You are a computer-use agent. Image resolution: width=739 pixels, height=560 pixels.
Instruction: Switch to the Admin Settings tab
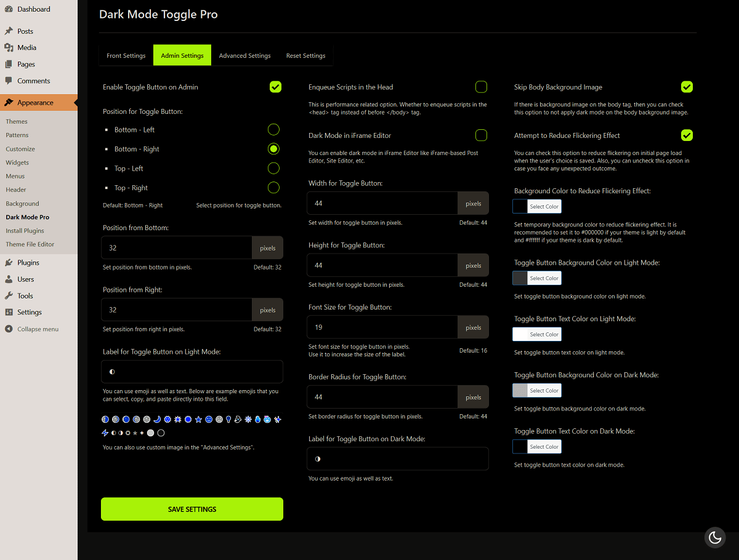pos(182,55)
